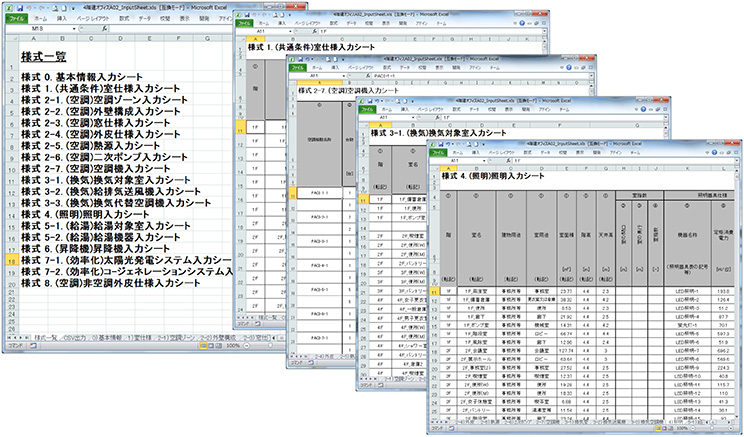Switch to Page Layout view, 様式一覧 window
744x437 pixels.
212,346
